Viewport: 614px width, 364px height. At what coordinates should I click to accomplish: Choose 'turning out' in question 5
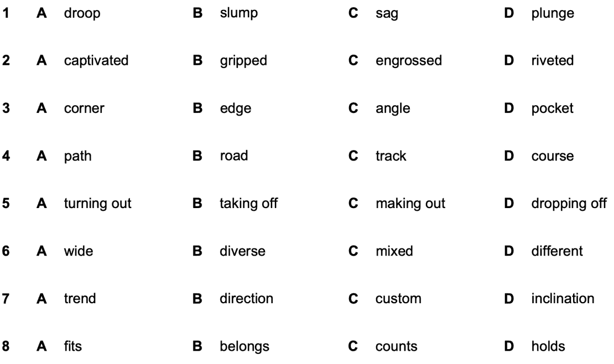coord(98,204)
